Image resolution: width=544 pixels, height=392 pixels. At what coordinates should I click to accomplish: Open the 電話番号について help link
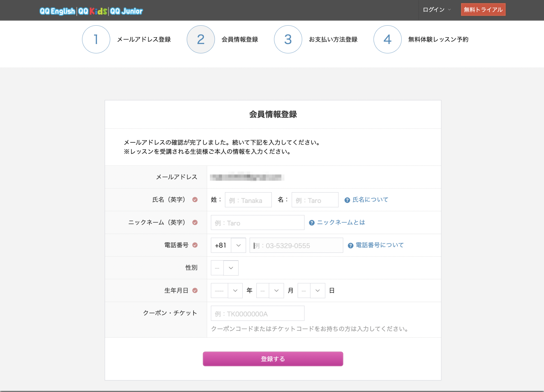tap(380, 245)
